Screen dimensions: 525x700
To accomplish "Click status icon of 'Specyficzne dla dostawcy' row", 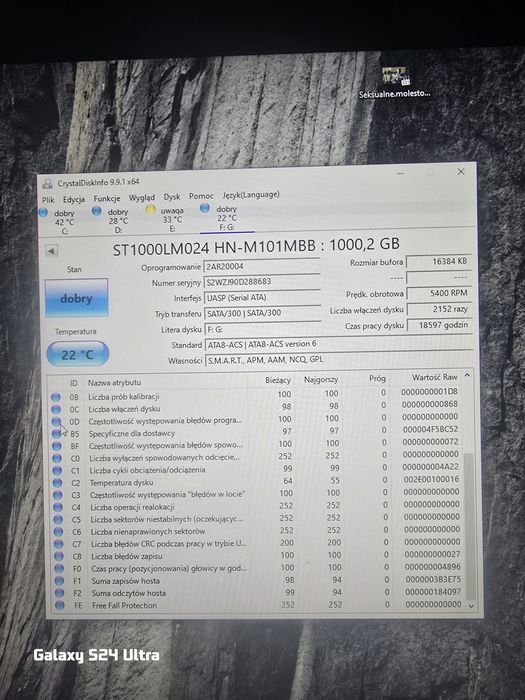I will click(x=56, y=433).
